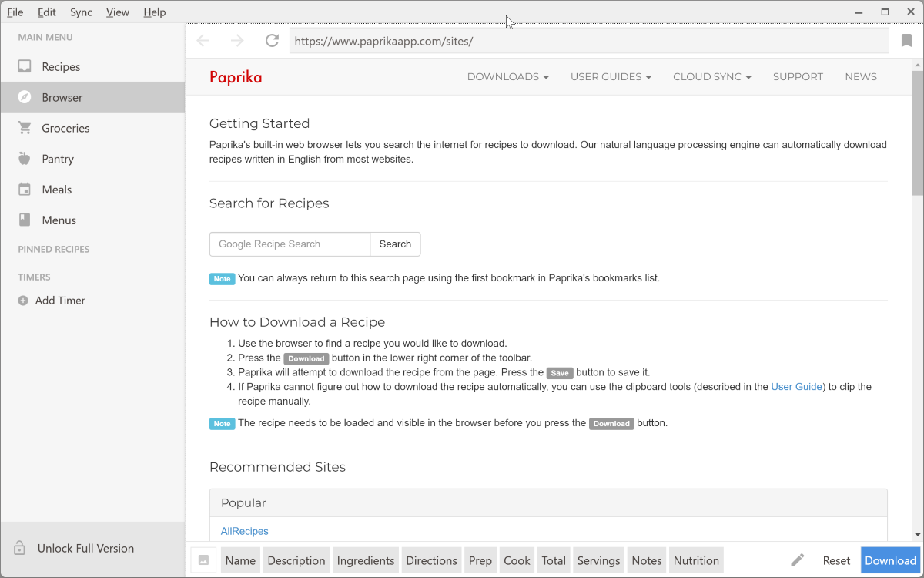Image resolution: width=924 pixels, height=578 pixels.
Task: Click the PINNED RECIPES label
Action: [x=54, y=249]
